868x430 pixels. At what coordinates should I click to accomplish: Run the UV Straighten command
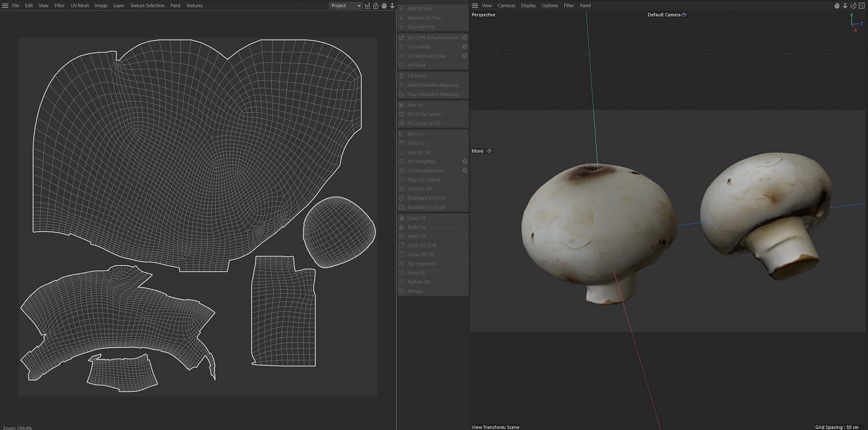pos(429,161)
